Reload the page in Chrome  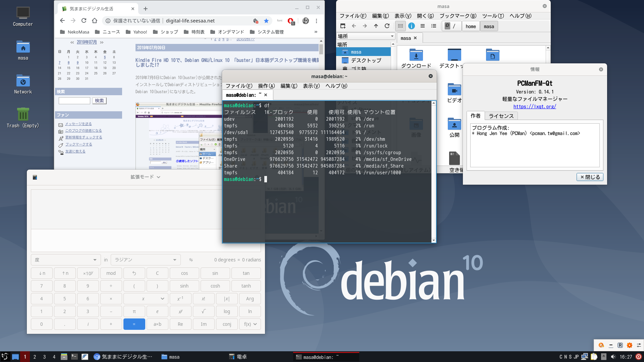click(84, 21)
